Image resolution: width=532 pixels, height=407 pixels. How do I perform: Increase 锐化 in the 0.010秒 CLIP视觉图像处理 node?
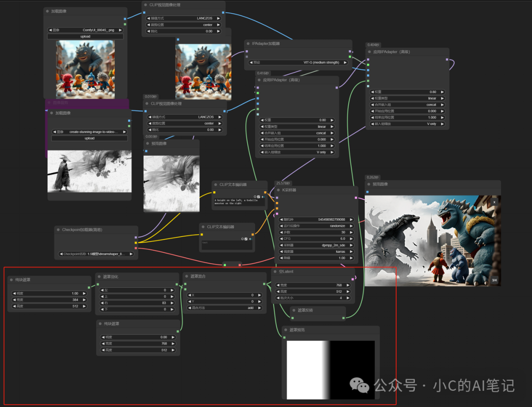tap(220, 130)
